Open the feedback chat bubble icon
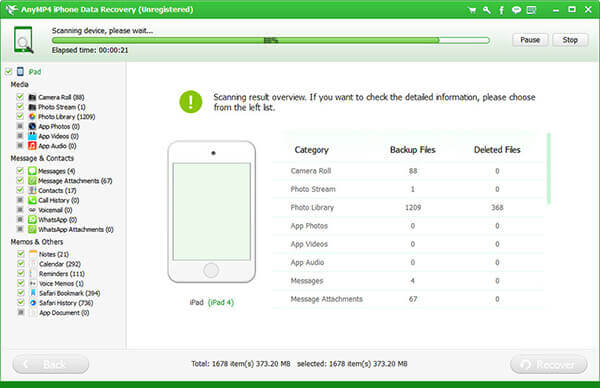 [516, 10]
